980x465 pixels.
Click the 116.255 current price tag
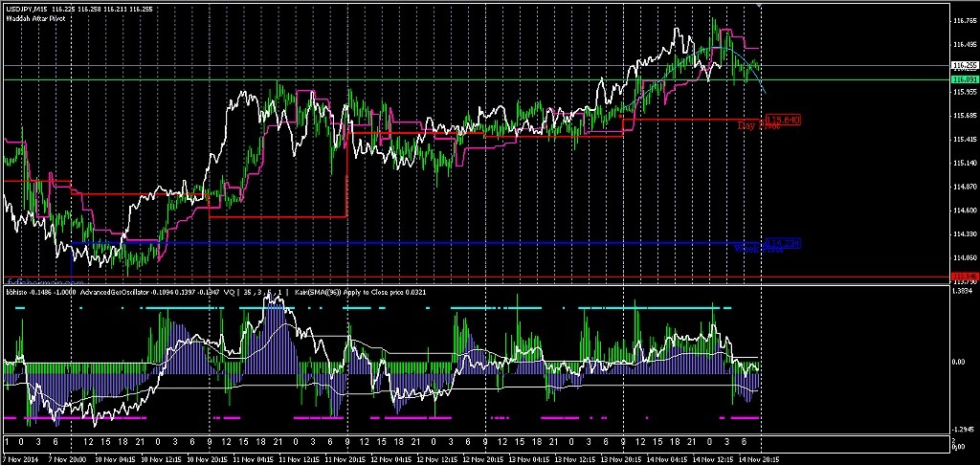(963, 65)
